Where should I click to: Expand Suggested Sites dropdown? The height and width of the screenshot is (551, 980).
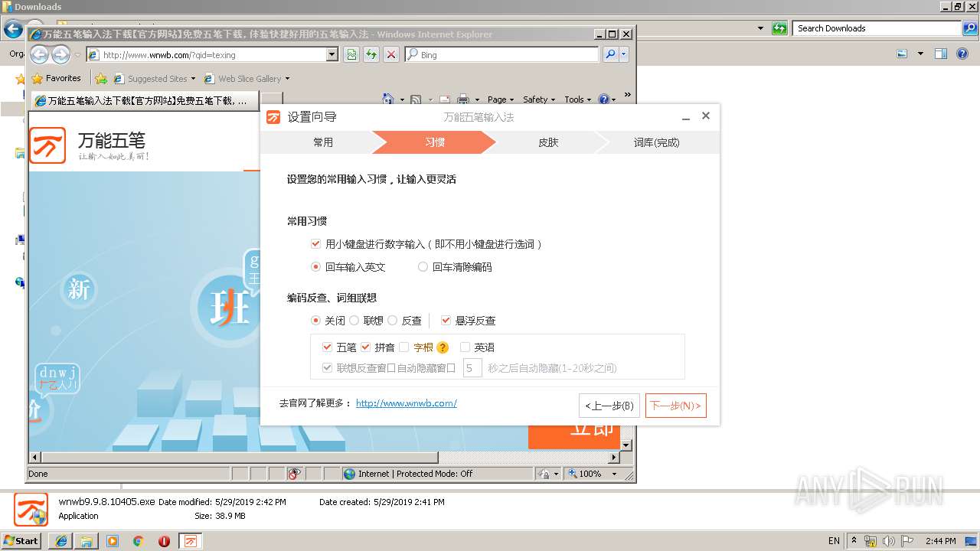click(193, 78)
